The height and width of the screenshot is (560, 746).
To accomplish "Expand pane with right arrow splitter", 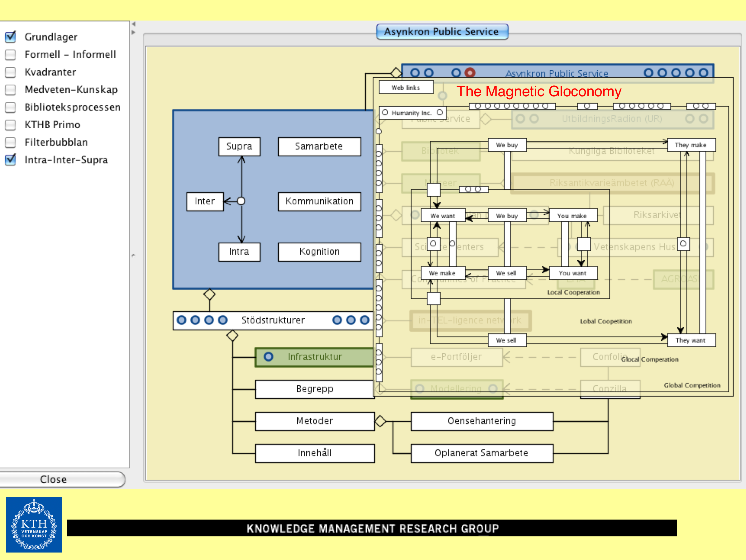I will coord(134,33).
